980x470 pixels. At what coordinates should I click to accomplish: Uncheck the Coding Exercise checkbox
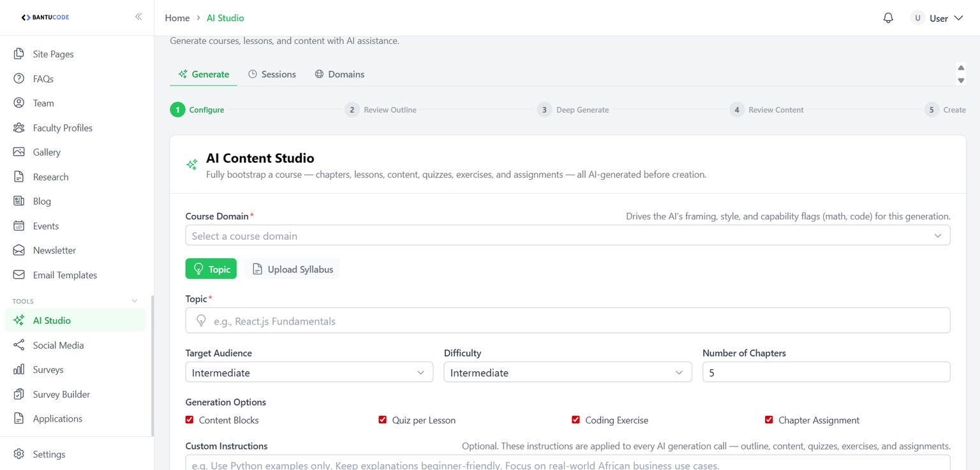coord(576,420)
